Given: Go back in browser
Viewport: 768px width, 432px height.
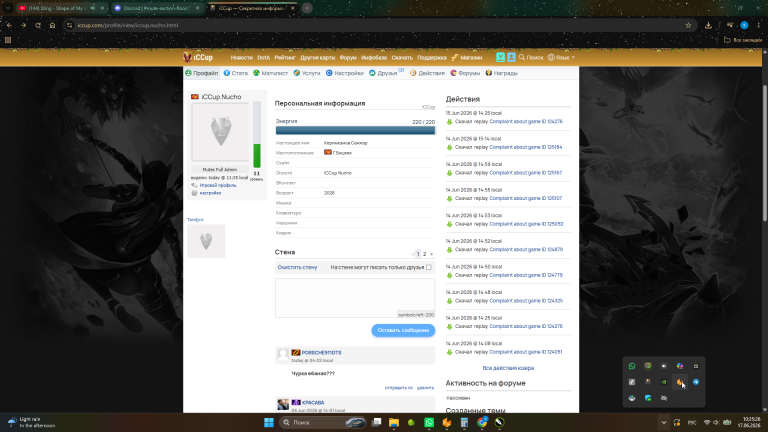Looking at the screenshot, I should (9, 25).
